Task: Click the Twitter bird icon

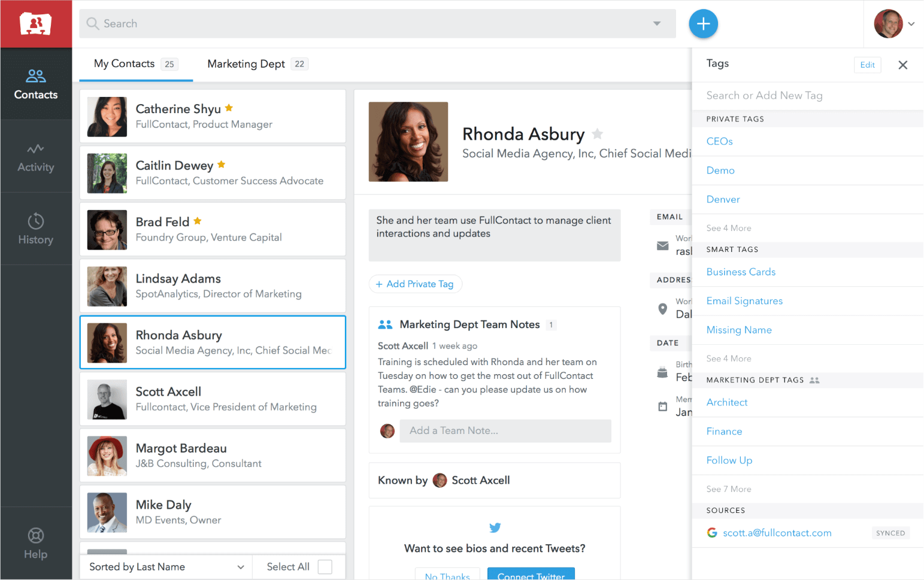Action: tap(495, 527)
